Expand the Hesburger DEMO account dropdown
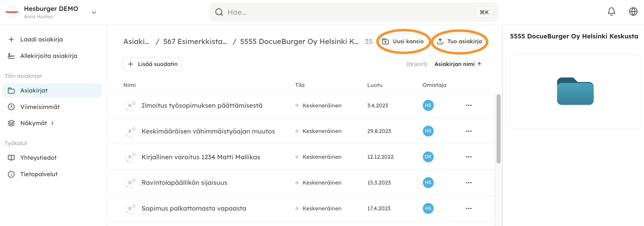 [94, 12]
